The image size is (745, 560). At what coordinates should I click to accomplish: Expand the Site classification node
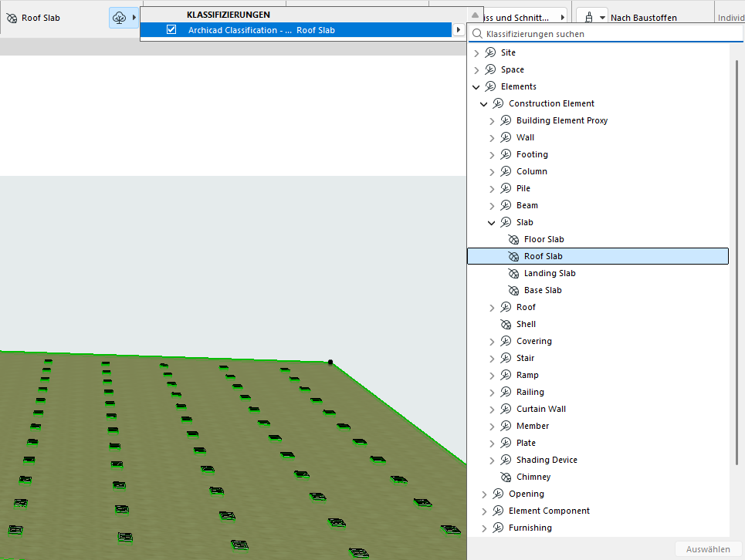(476, 52)
